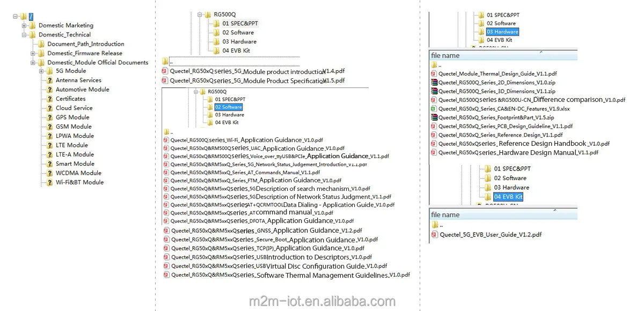Viewport: 644px width, 311px height.
Task: Collapse the Domestic_Technical folder node
Action: point(24,35)
